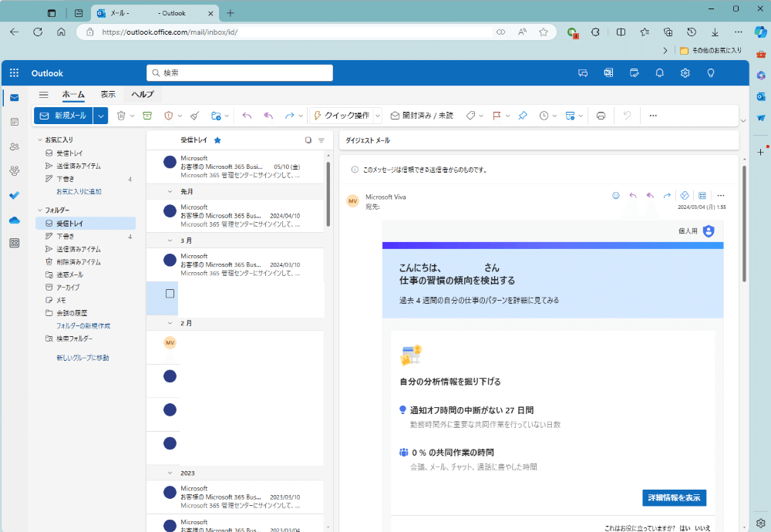Screen dimensions: 771x532
Task: Click the Move to folder icon
Action: coord(216,116)
